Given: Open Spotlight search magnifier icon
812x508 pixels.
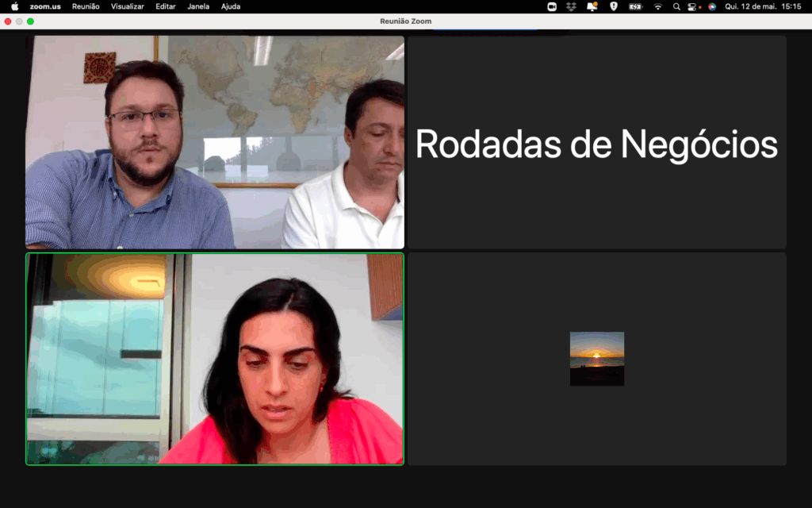Looking at the screenshot, I should (676, 6).
